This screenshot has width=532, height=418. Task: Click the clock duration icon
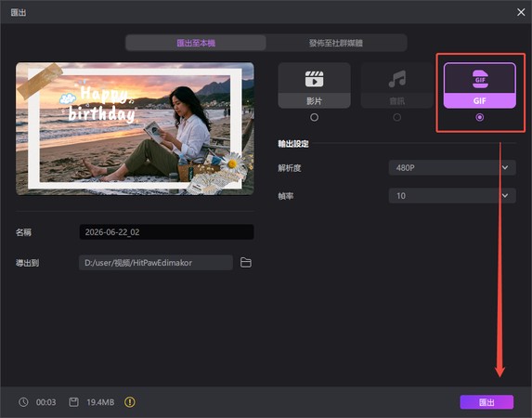coord(23,402)
